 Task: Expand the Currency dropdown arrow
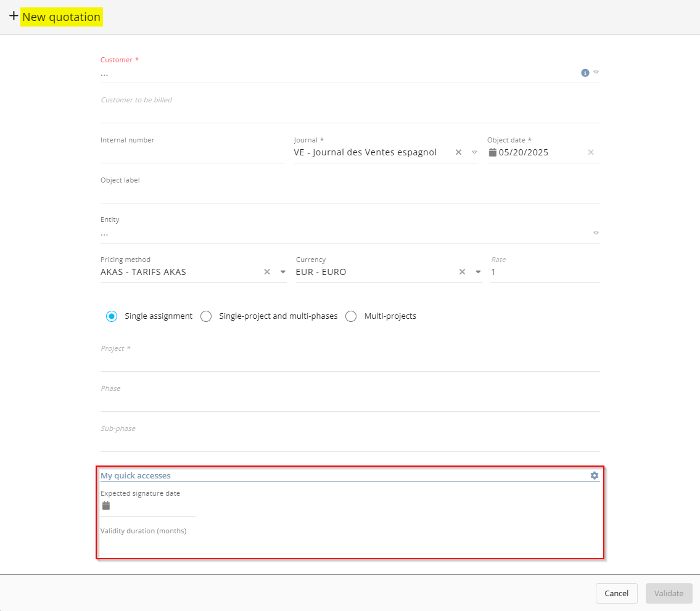click(x=478, y=272)
